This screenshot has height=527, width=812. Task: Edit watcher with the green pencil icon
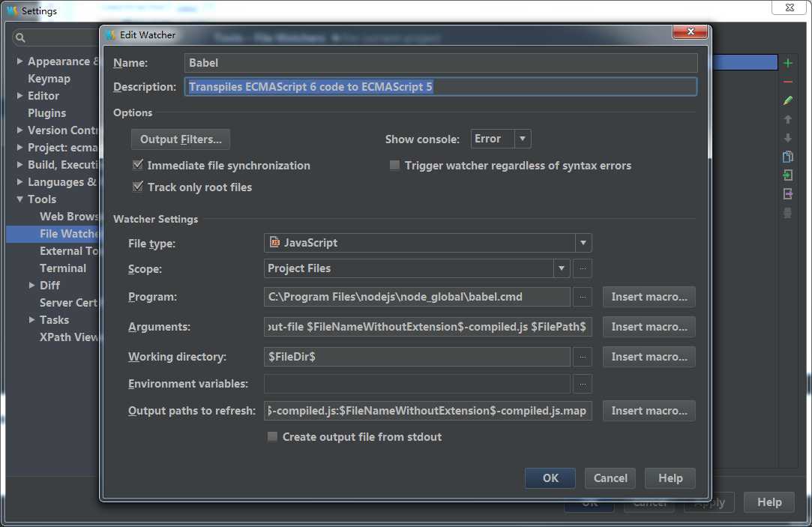click(x=788, y=100)
